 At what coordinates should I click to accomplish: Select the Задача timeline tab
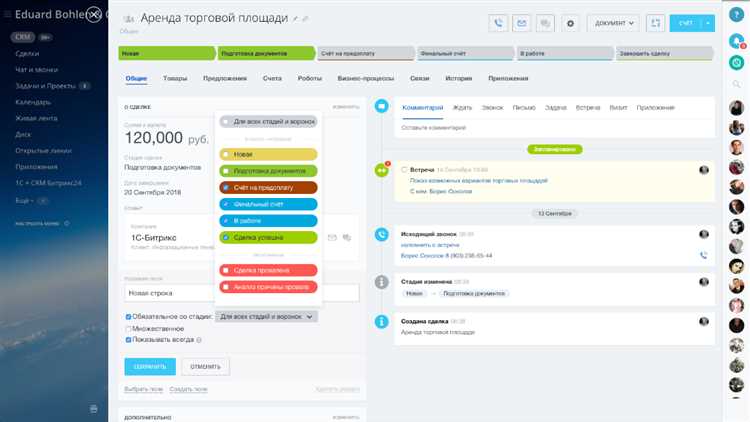click(556, 108)
